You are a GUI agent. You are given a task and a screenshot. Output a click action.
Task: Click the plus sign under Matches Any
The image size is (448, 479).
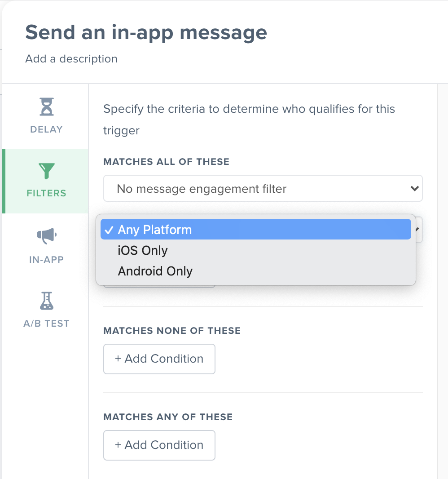[118, 445]
